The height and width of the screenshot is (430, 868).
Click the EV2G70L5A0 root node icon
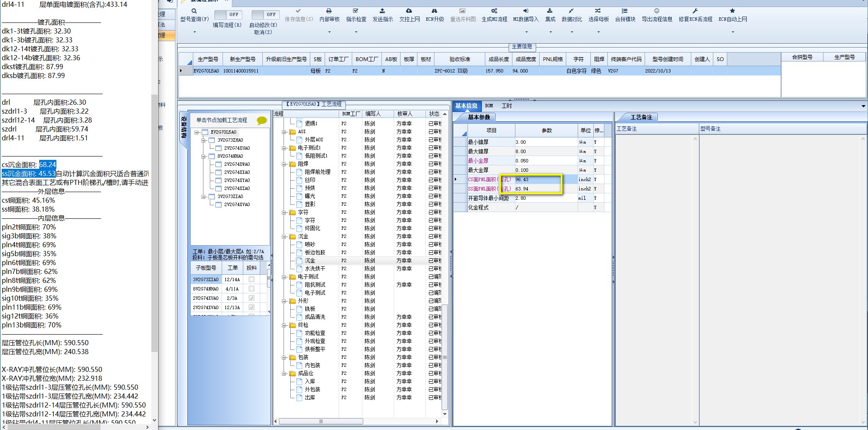click(x=205, y=132)
